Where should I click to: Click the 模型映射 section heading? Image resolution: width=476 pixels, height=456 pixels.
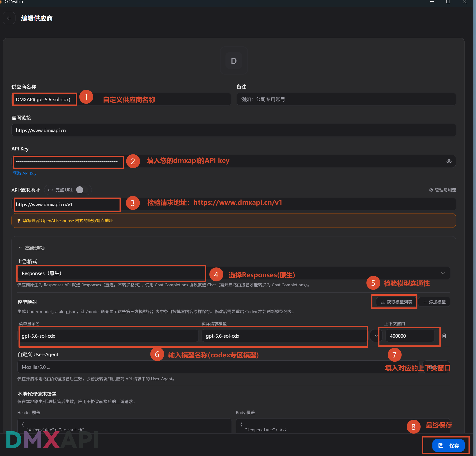27,302
